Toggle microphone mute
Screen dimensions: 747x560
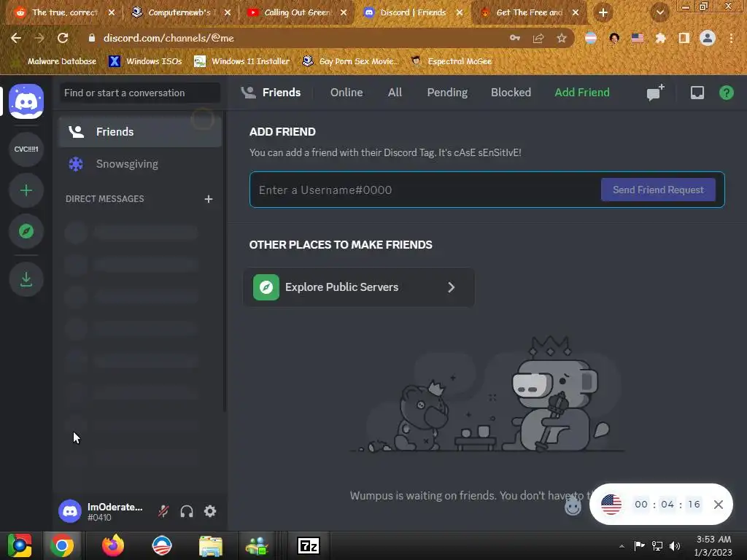click(x=163, y=511)
